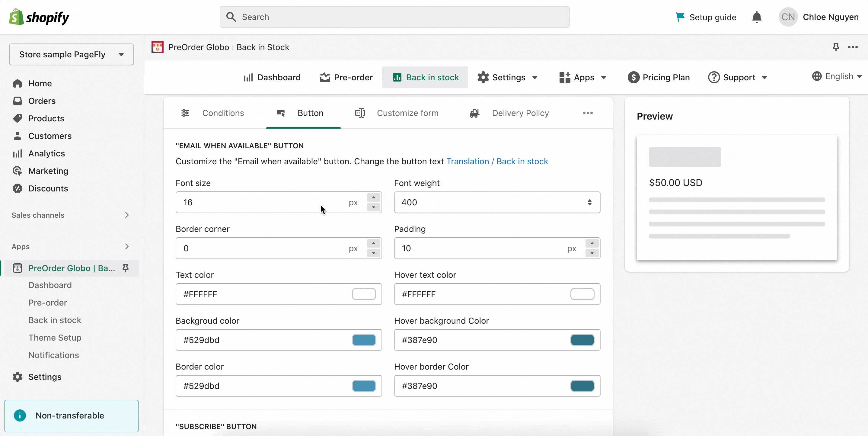Click the Non-transferable info icon
868x436 pixels.
[20, 415]
